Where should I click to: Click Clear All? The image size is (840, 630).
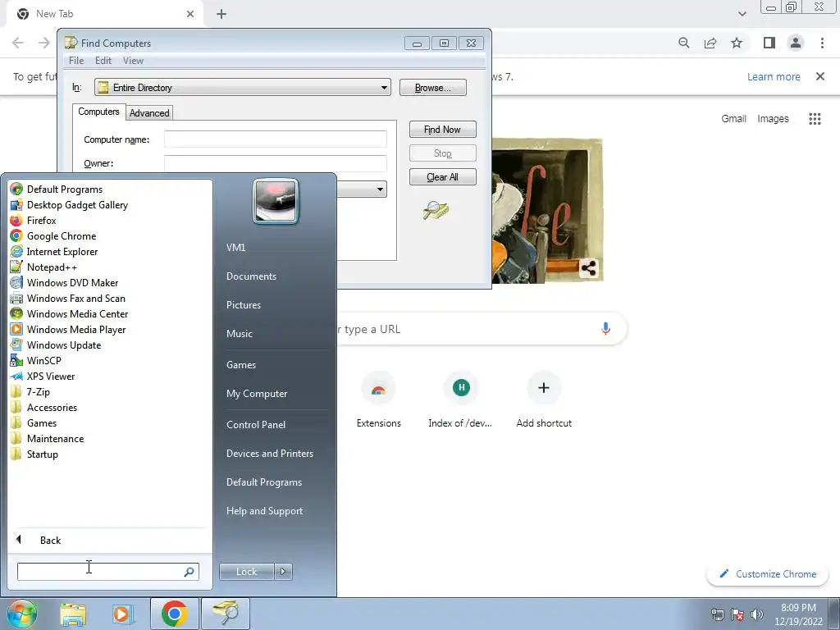coord(442,177)
